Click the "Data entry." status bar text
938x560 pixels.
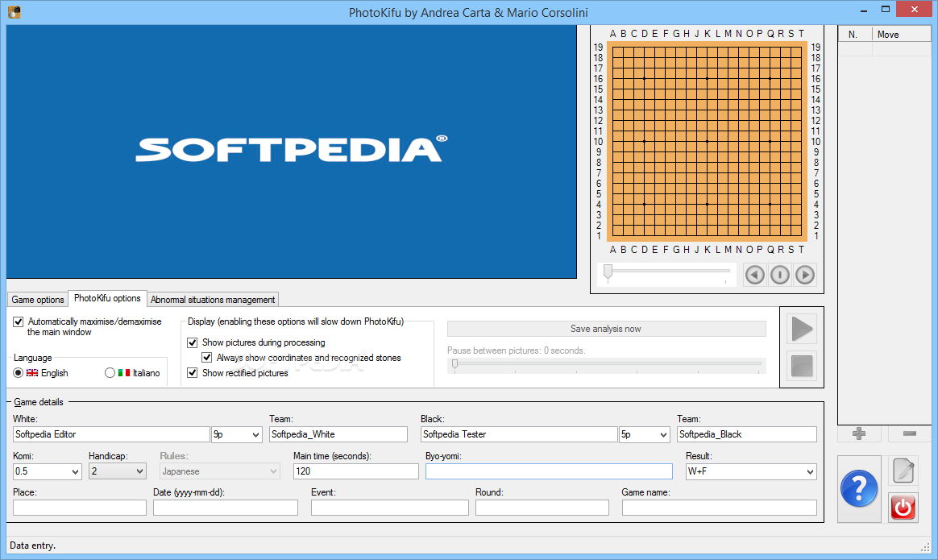(x=33, y=545)
